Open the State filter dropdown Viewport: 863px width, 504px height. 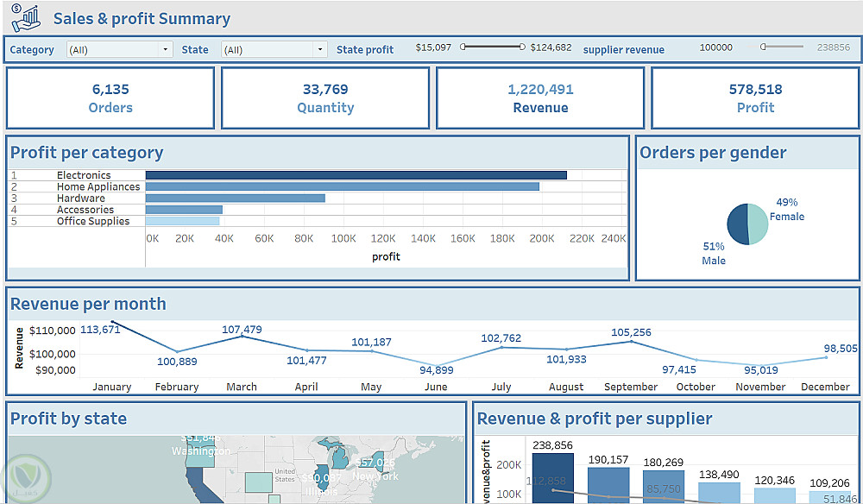click(274, 49)
